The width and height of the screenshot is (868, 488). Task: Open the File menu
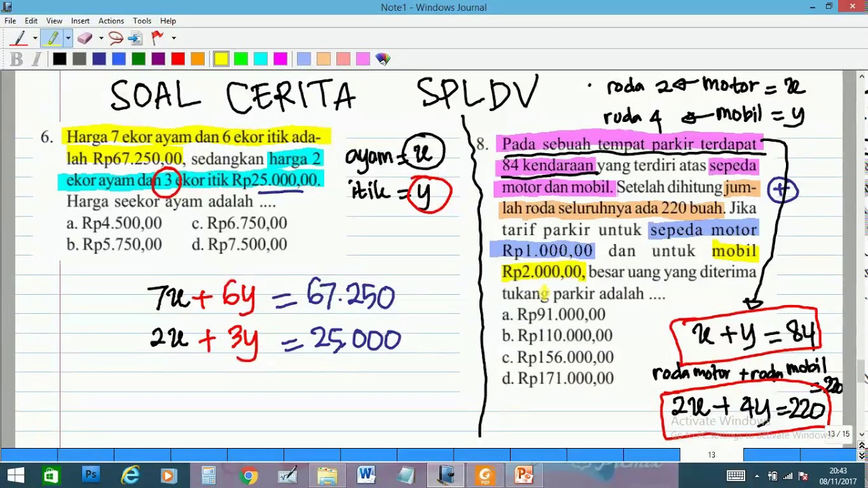[10, 21]
